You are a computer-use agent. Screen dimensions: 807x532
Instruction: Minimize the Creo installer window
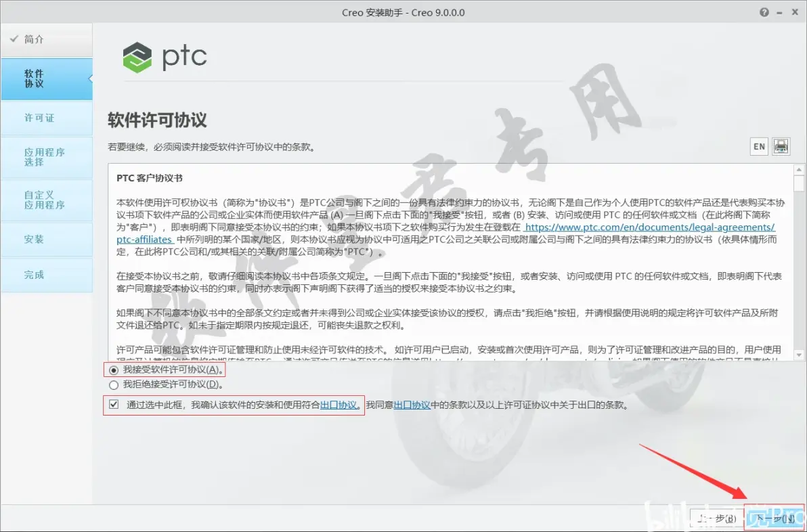(x=780, y=12)
